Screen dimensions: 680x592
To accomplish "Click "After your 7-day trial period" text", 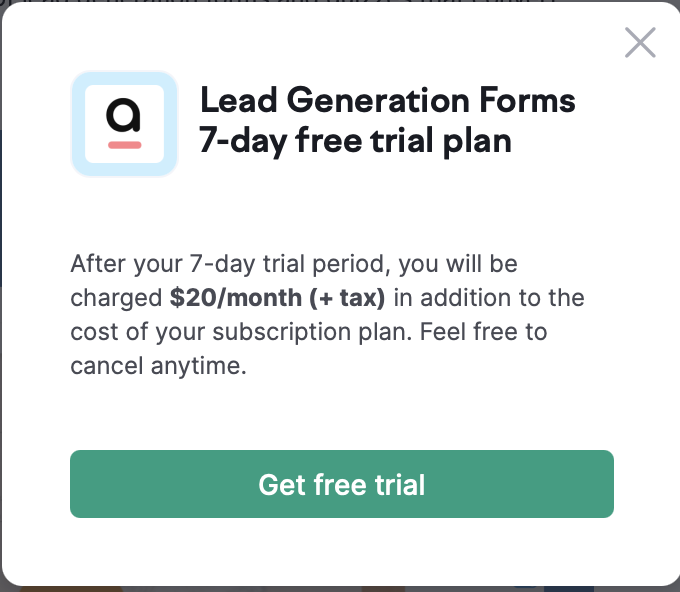I will point(227,264).
